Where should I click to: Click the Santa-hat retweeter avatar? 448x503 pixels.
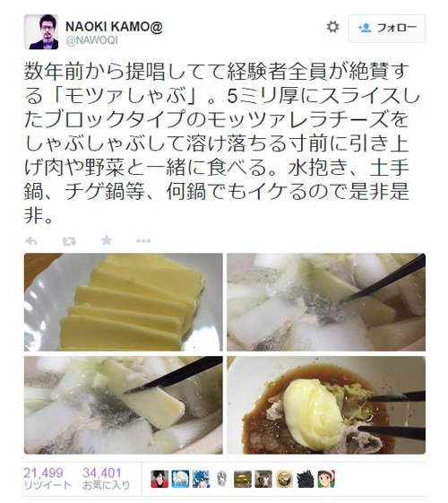pyautogui.click(x=326, y=480)
